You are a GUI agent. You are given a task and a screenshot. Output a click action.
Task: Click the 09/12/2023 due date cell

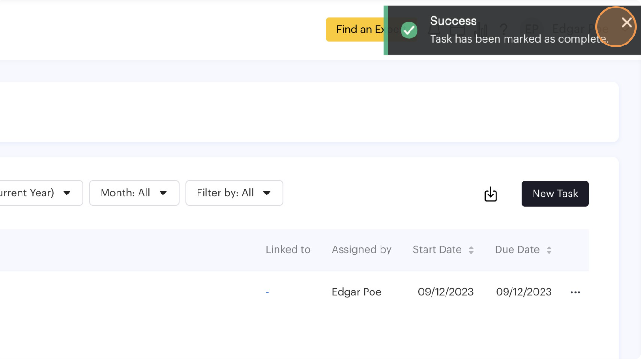click(x=524, y=292)
